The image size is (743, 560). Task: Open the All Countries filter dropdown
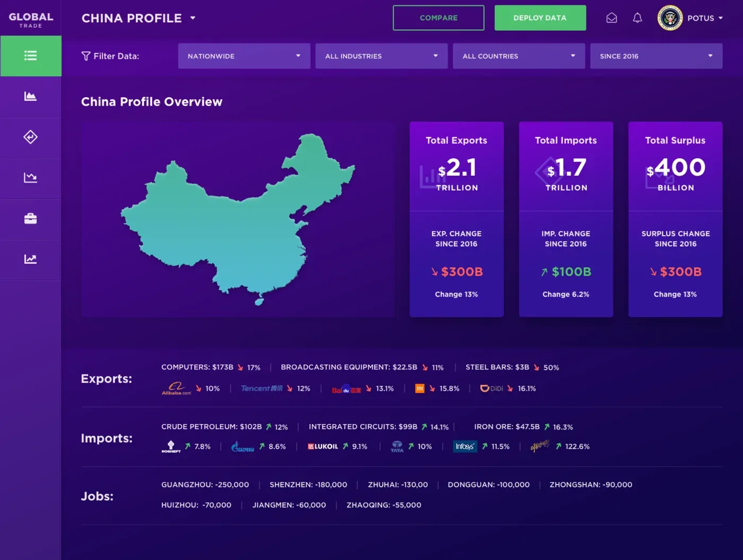point(519,56)
